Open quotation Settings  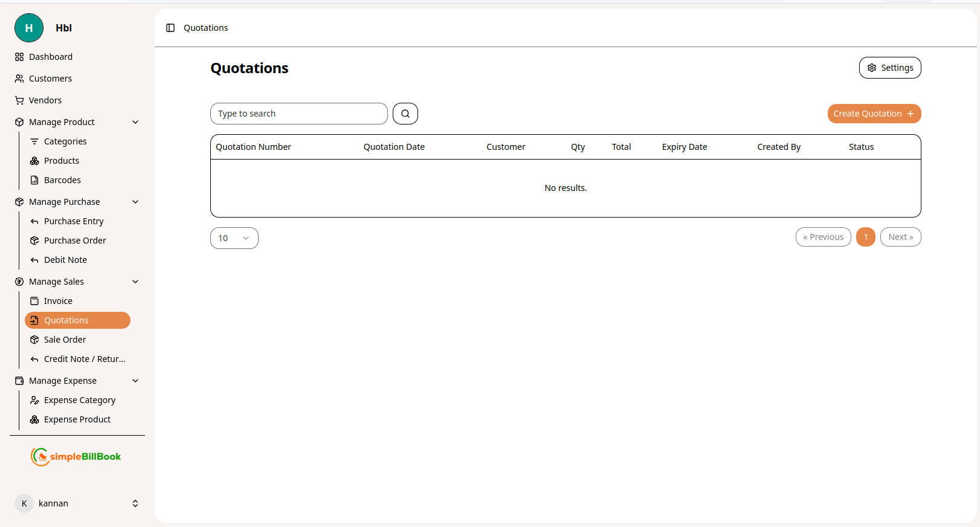889,68
